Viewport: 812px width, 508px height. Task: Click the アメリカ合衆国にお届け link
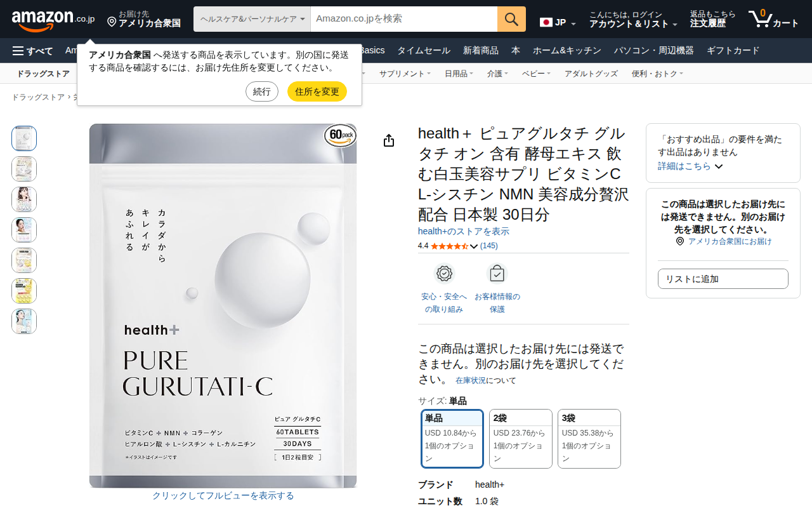[730, 241]
